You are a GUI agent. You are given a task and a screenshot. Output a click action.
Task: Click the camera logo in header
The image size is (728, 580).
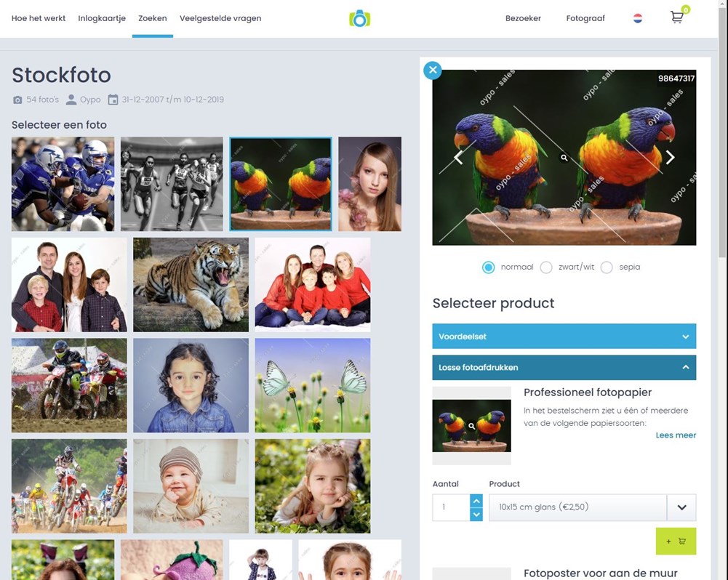(x=359, y=19)
